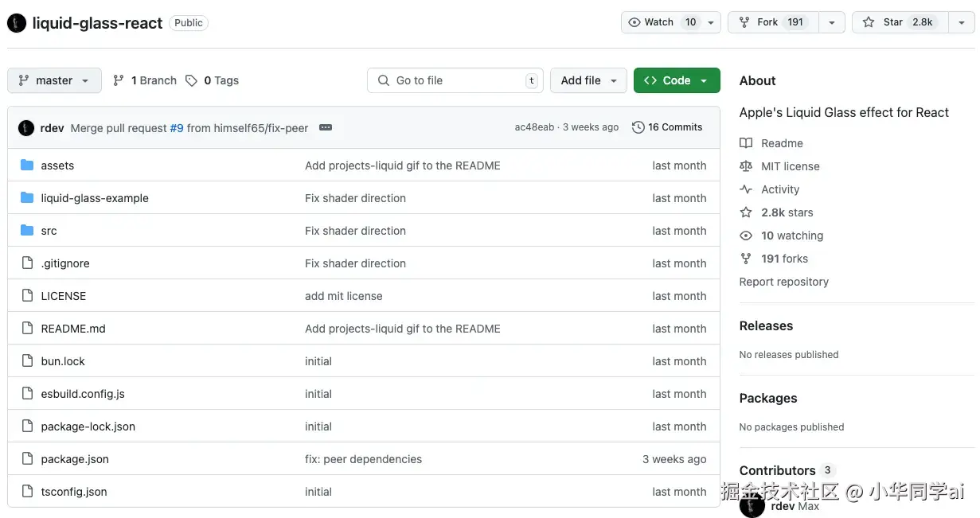
Task: Select the package.json file icon
Action: pos(27,459)
